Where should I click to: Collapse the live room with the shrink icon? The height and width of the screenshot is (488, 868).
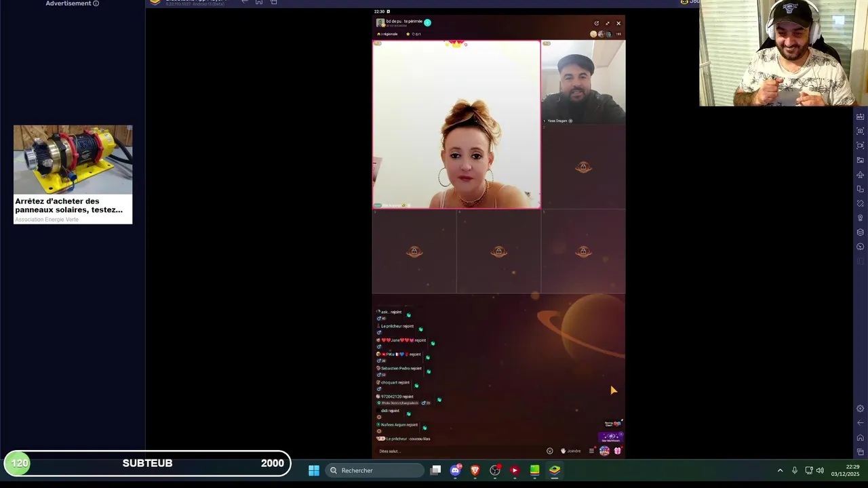coord(608,24)
